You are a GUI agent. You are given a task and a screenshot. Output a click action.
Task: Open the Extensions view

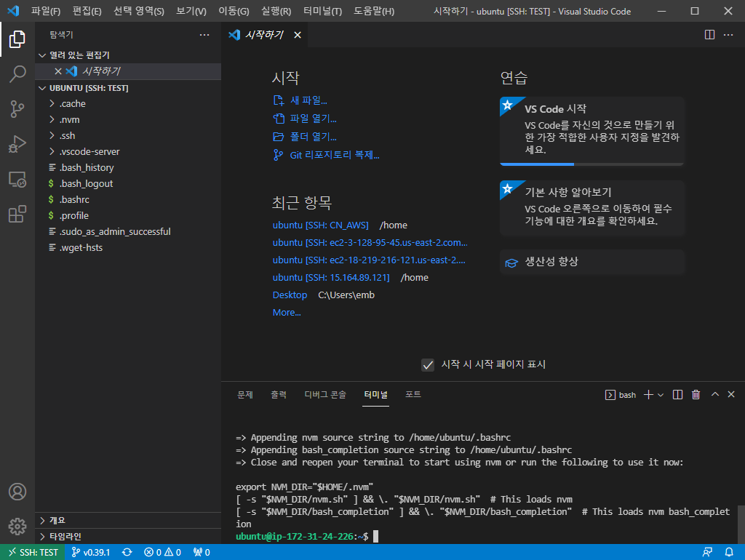(17, 215)
